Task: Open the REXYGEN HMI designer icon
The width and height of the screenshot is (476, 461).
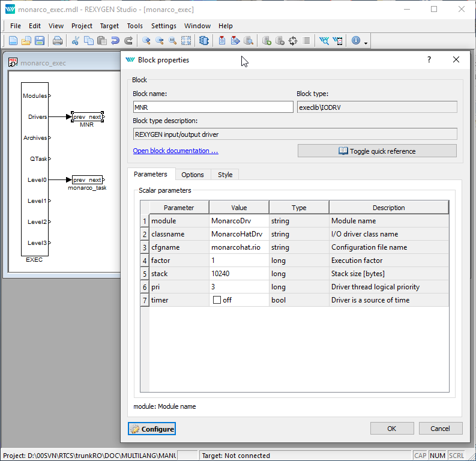Action: point(337,40)
